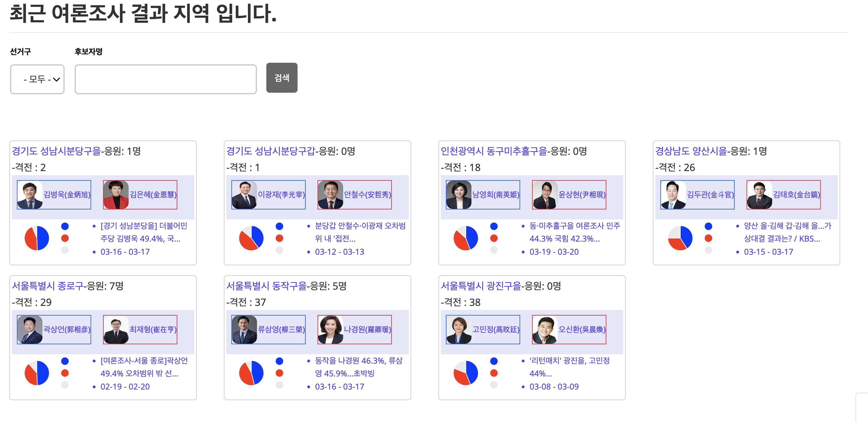
Task: Select candidate photo of 김은혜
Action: click(x=116, y=195)
